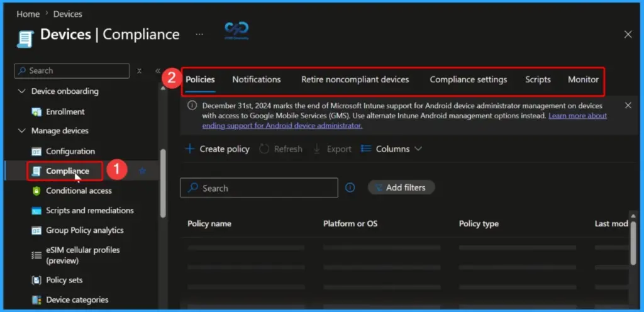
Task: Open the ellipsis more options beside Compliance title
Action: [199, 35]
